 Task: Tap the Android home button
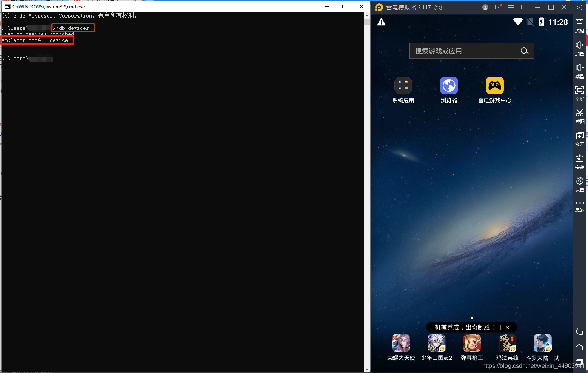(579, 347)
